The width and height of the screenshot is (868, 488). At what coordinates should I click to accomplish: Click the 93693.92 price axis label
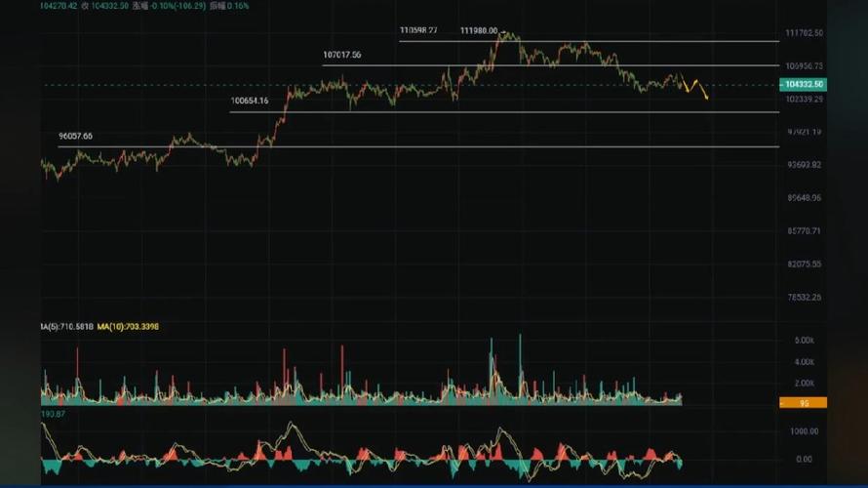805,165
